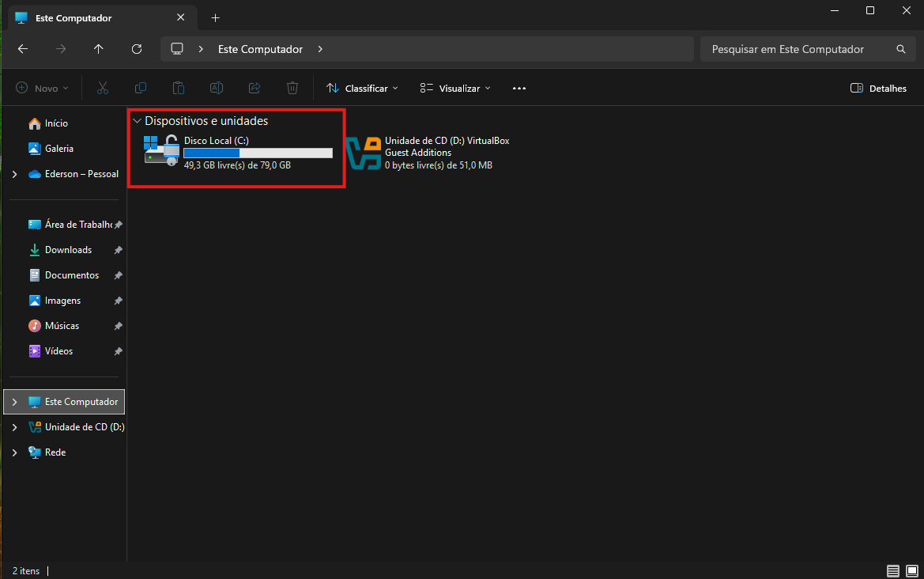Switch to details list view icon
924x579 pixels.
[x=892, y=571]
